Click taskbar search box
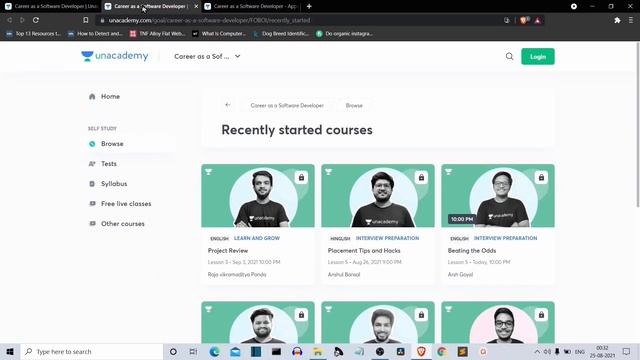Viewport: 640px width, 360px height. click(92, 351)
